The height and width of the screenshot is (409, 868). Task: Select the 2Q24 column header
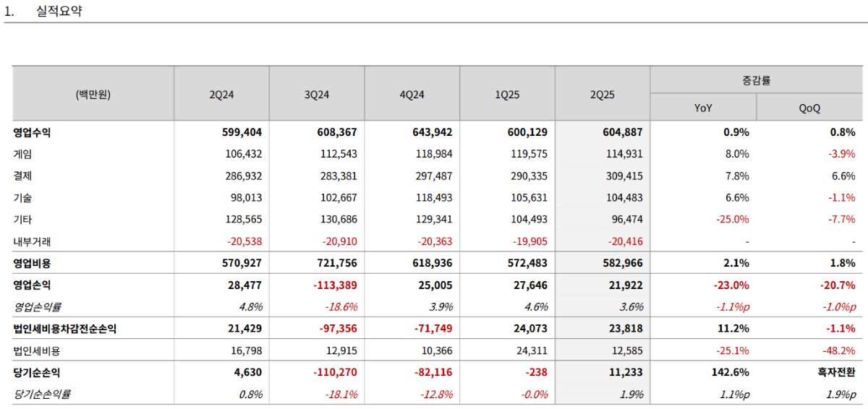pyautogui.click(x=221, y=94)
